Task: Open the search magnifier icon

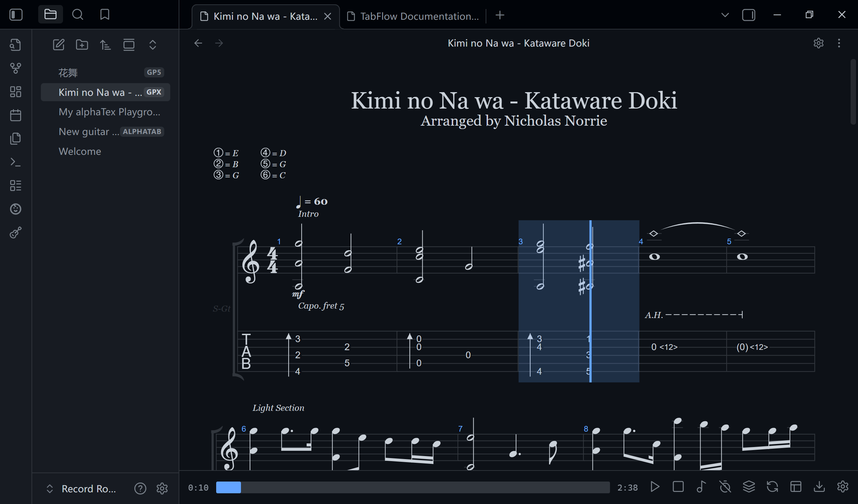Action: (x=78, y=14)
